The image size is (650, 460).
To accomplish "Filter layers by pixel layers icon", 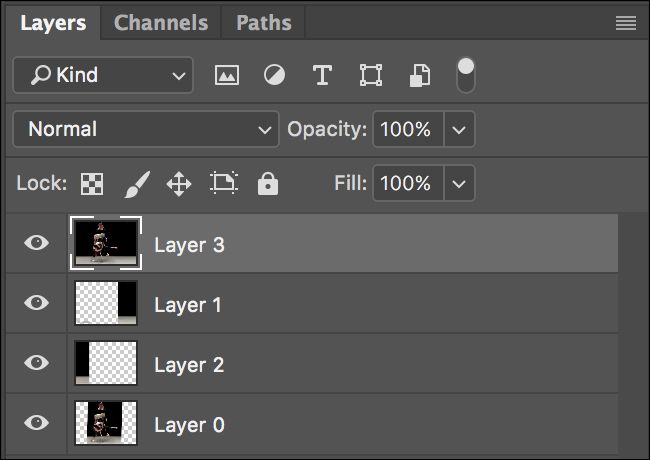I will coord(227,75).
